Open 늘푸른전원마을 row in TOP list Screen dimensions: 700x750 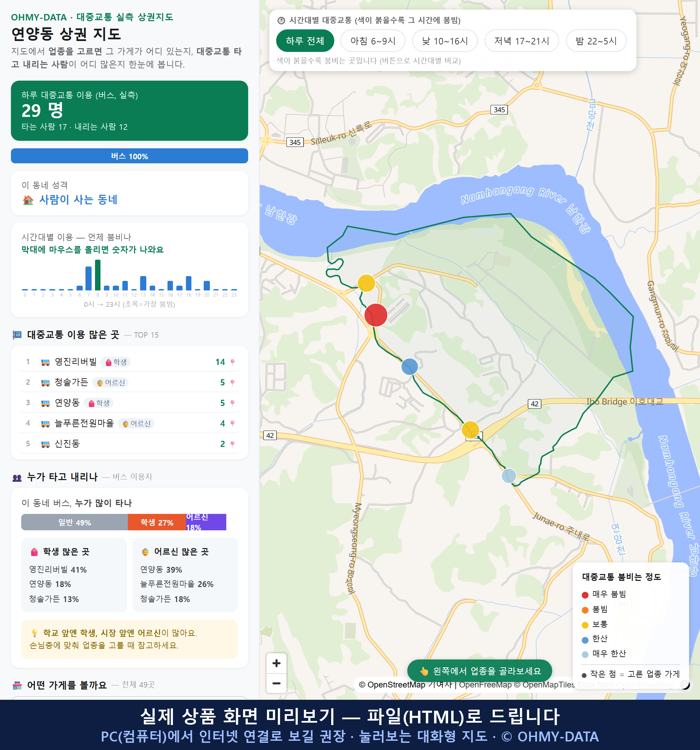(129, 423)
